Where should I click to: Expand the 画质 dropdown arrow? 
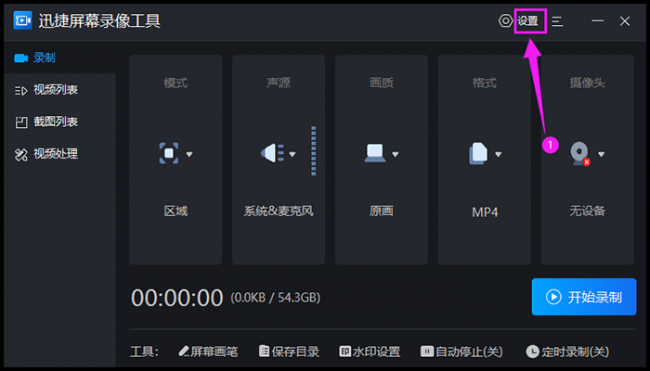point(395,154)
